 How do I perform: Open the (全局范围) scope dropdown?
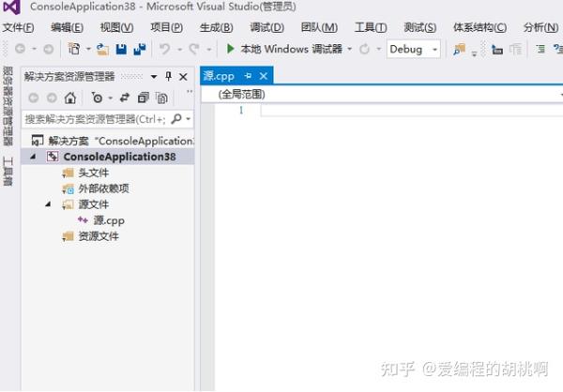[382, 95]
